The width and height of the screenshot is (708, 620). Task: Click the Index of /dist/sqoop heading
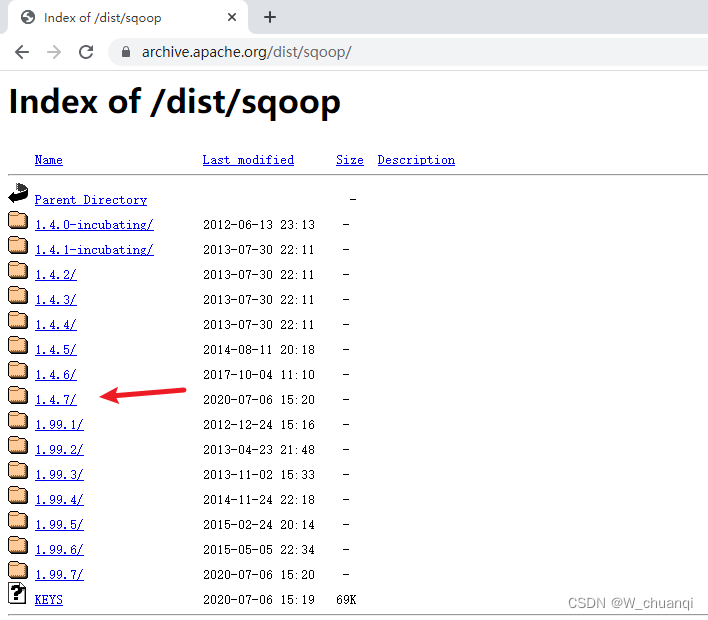click(x=174, y=102)
